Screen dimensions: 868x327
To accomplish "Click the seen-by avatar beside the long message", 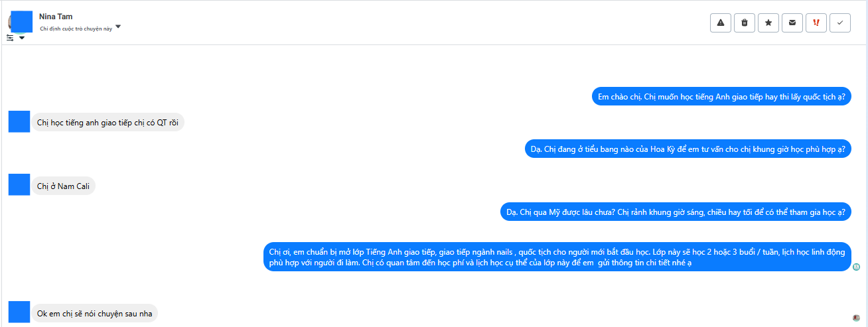I will pos(856,267).
